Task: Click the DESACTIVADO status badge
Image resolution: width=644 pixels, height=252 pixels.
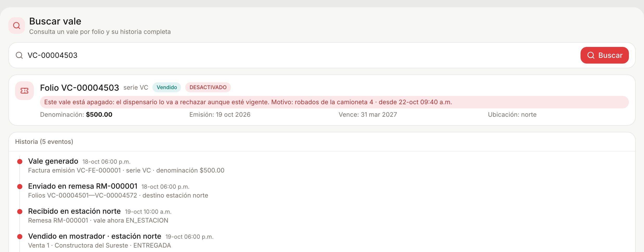Action: pyautogui.click(x=208, y=87)
